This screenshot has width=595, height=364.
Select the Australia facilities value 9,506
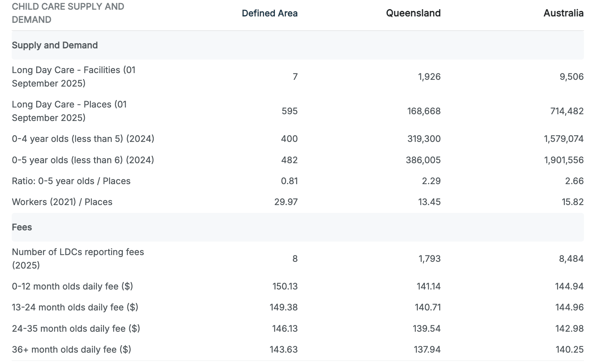tap(571, 77)
